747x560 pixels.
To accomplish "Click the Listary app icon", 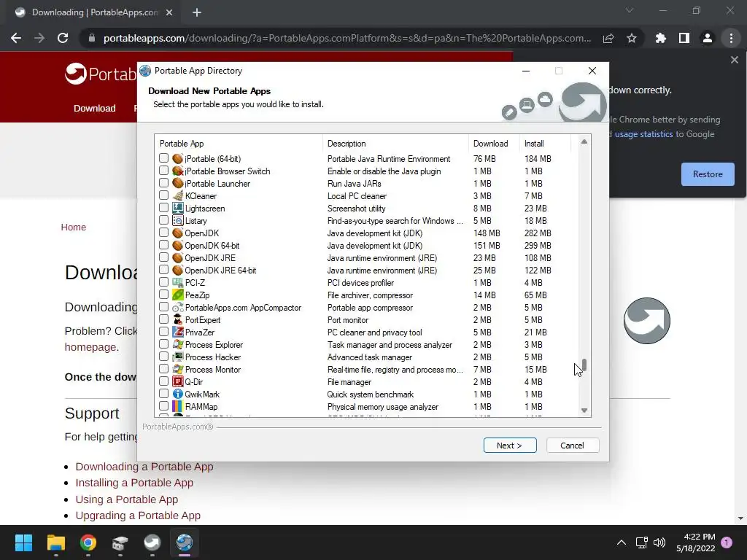I will coord(178,220).
